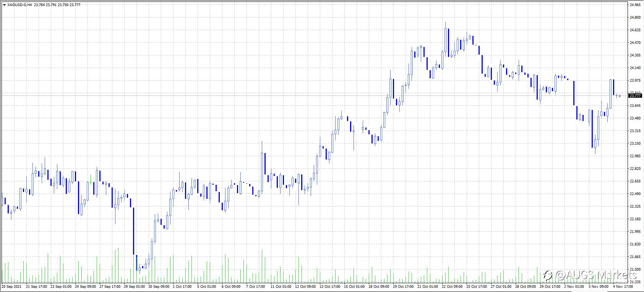Select the 24.965 price axis label
This screenshot has height=292, width=644.
click(x=635, y=5)
